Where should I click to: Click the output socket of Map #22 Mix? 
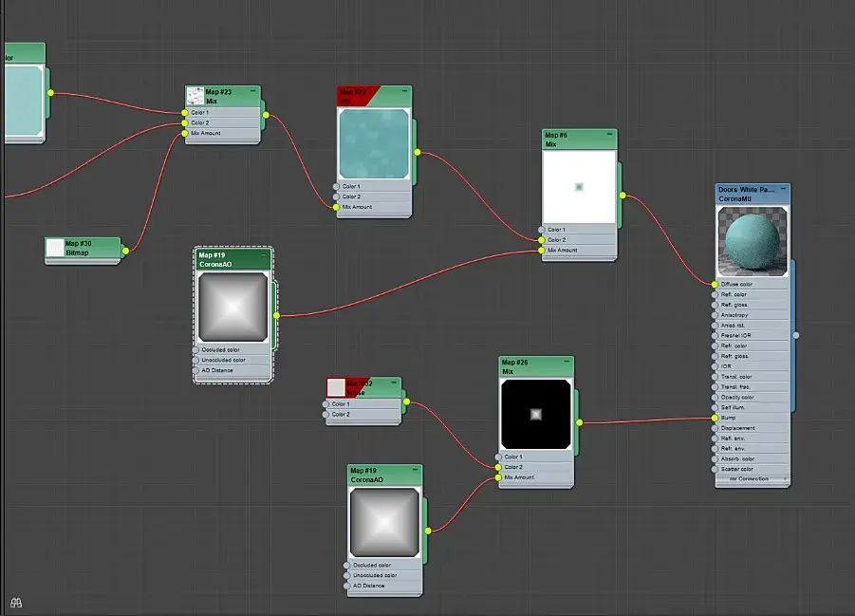[x=418, y=153]
